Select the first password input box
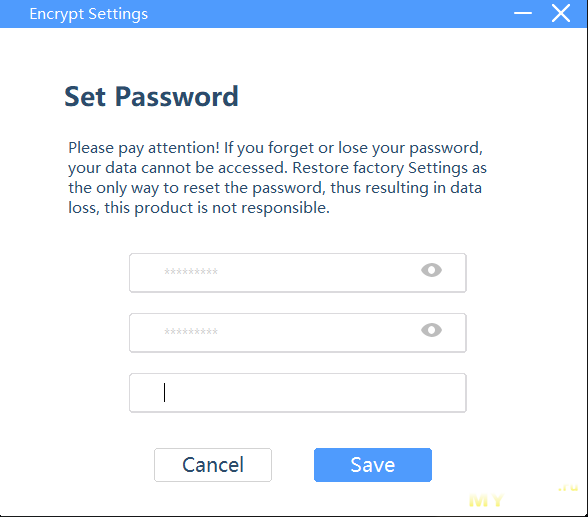 (x=298, y=273)
